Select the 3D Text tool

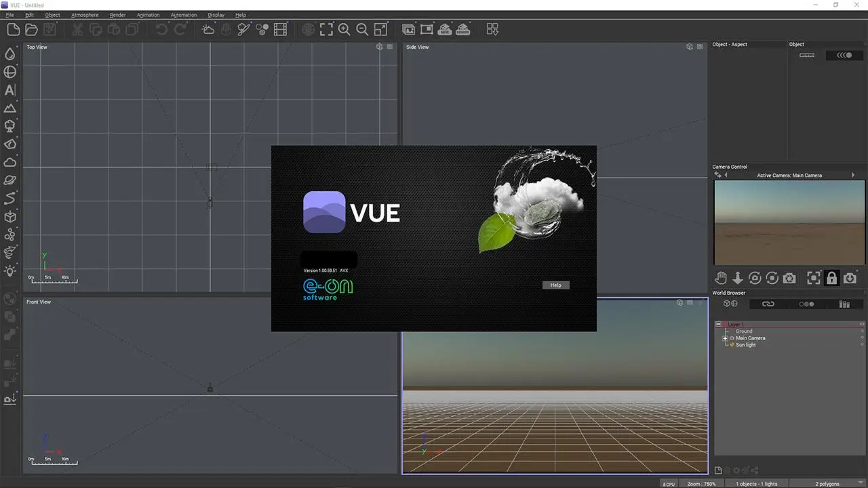[x=10, y=89]
